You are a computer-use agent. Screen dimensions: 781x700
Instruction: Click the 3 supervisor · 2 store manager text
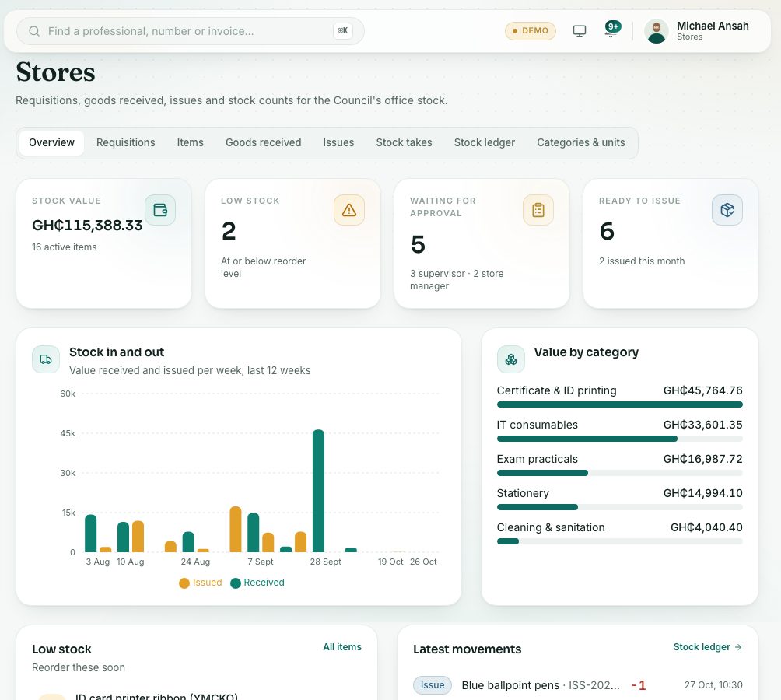457,280
